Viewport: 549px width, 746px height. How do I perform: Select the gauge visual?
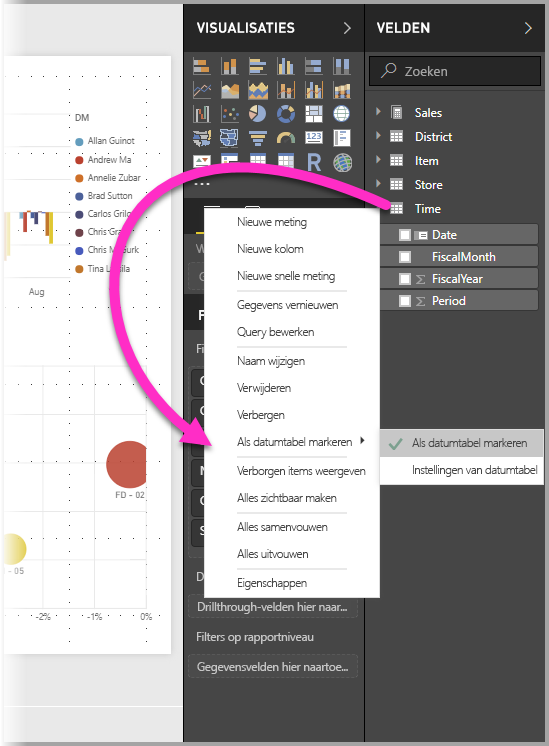coord(285,138)
